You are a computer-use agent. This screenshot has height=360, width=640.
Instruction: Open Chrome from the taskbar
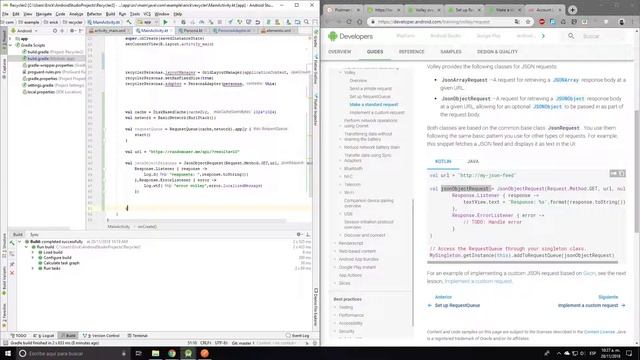[x=172, y=353]
